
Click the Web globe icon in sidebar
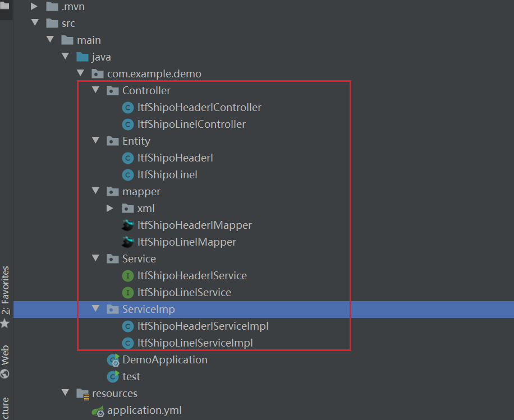(x=5, y=373)
